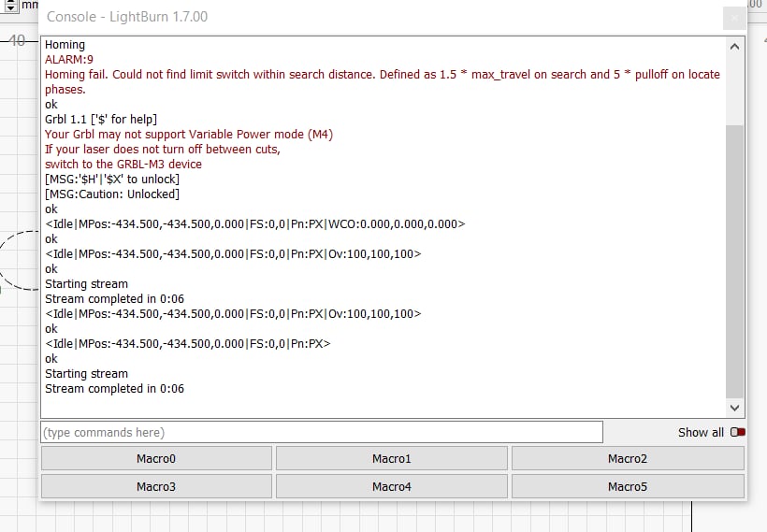Select the Macro5 button

coord(627,486)
